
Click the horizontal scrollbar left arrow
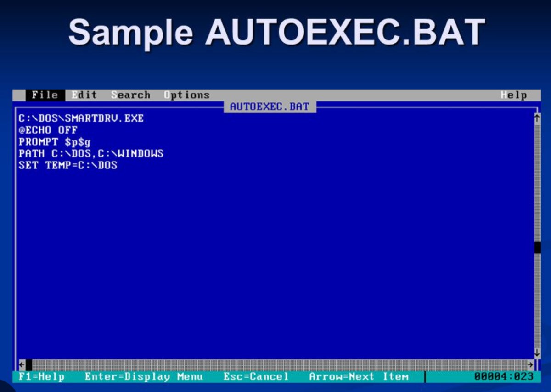click(22, 365)
